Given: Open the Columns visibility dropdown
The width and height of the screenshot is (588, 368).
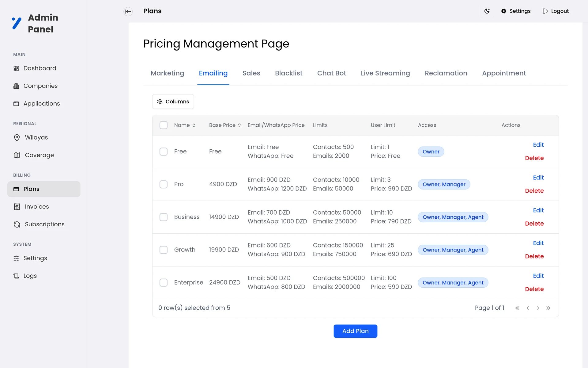Looking at the screenshot, I should pos(173,102).
